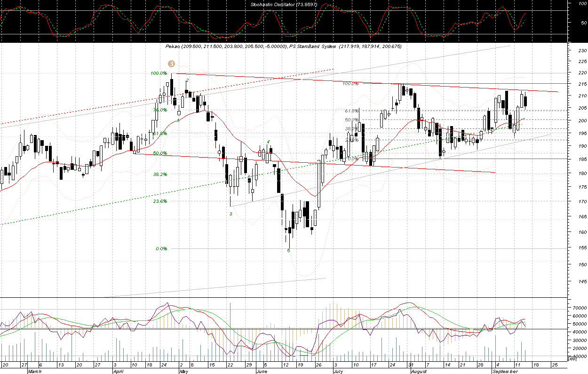Screen dimensions: 588x374
Task: Select the August month label
Action: (x=418, y=371)
